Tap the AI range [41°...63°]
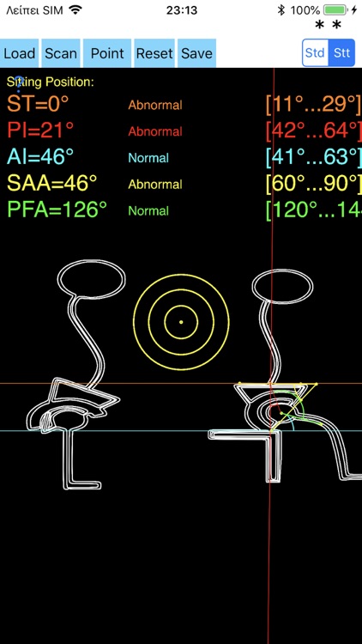The image size is (362, 644). 314,158
